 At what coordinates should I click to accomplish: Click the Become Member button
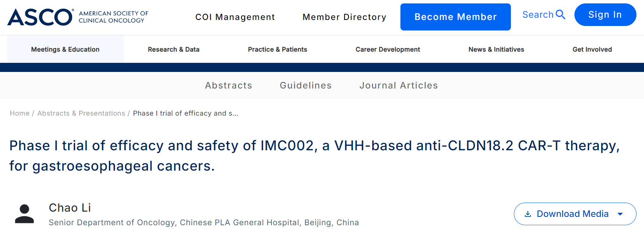coord(455,17)
